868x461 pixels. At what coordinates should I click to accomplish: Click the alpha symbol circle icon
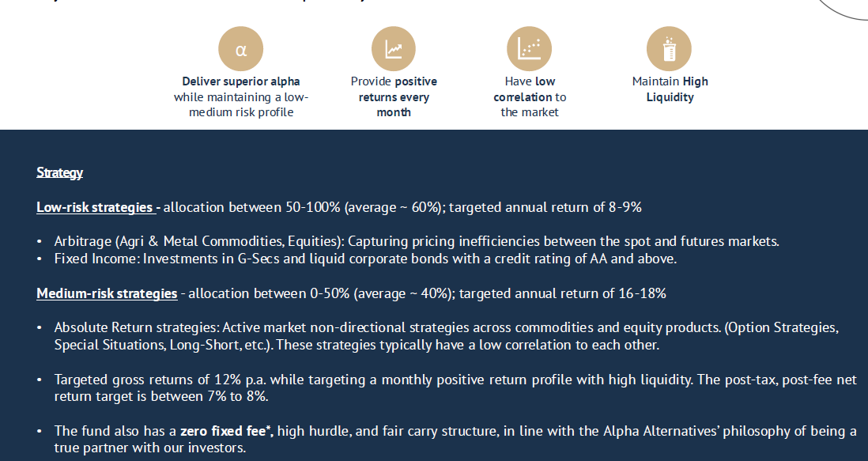241,49
